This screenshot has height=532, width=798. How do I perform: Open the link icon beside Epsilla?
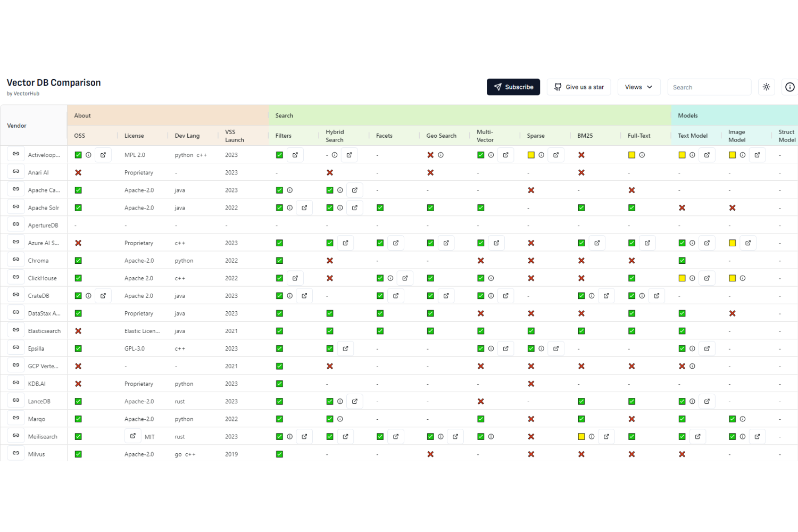16,347
